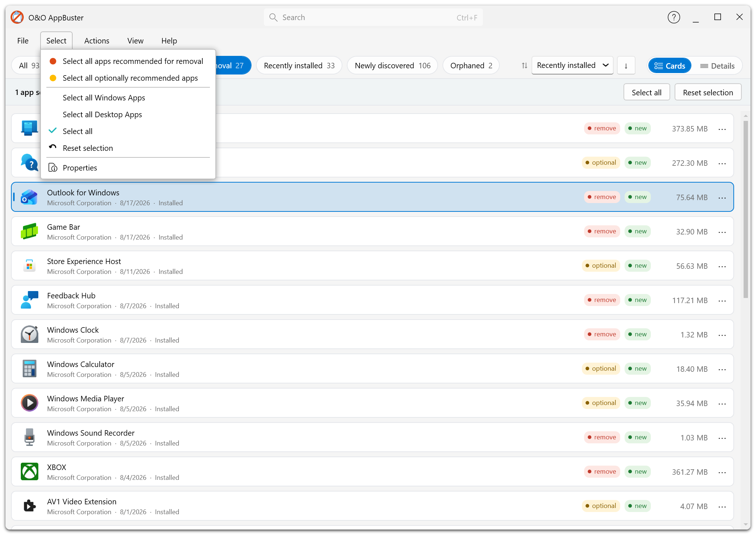Open the help question mark icon
Viewport: 756px width, 535px height.
pyautogui.click(x=674, y=17)
